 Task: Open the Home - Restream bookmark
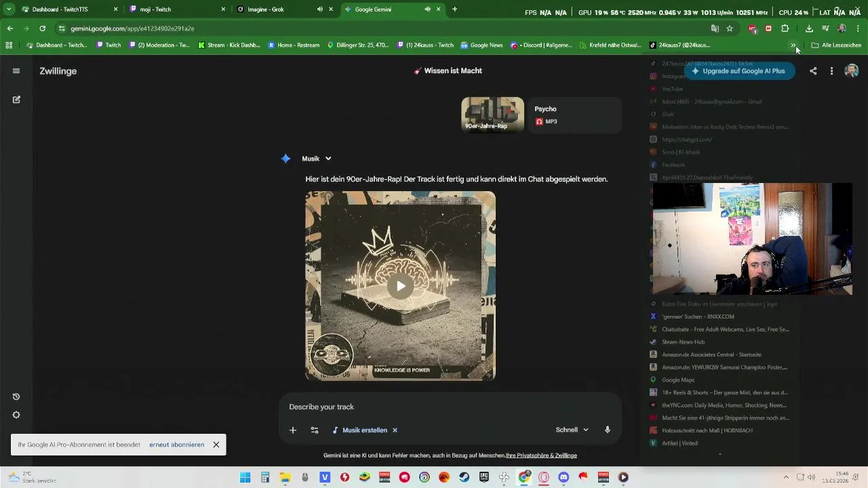[x=294, y=45]
